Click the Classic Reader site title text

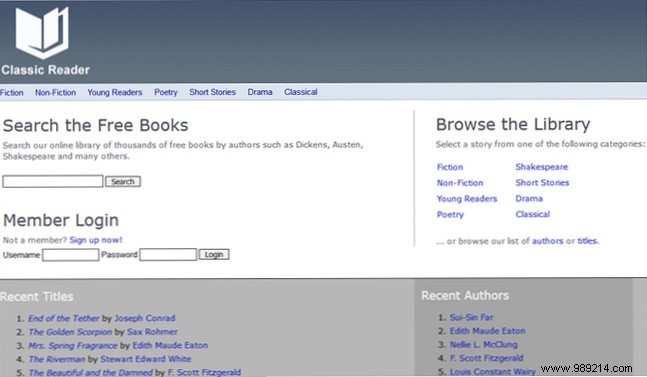[45, 70]
